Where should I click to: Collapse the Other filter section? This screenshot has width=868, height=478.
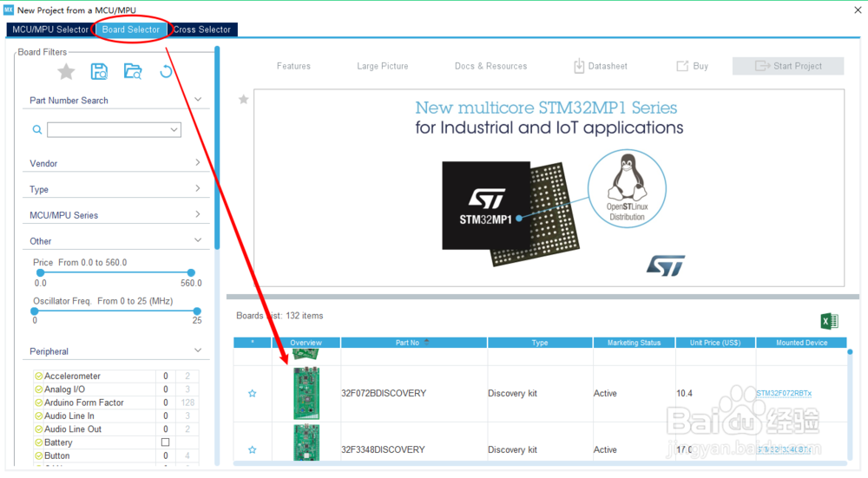(x=198, y=240)
